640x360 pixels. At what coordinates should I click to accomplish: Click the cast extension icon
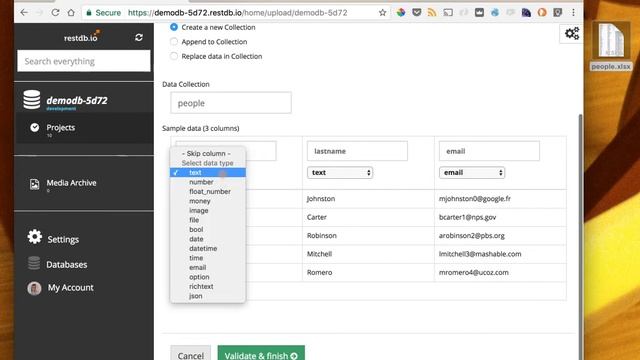(448, 13)
